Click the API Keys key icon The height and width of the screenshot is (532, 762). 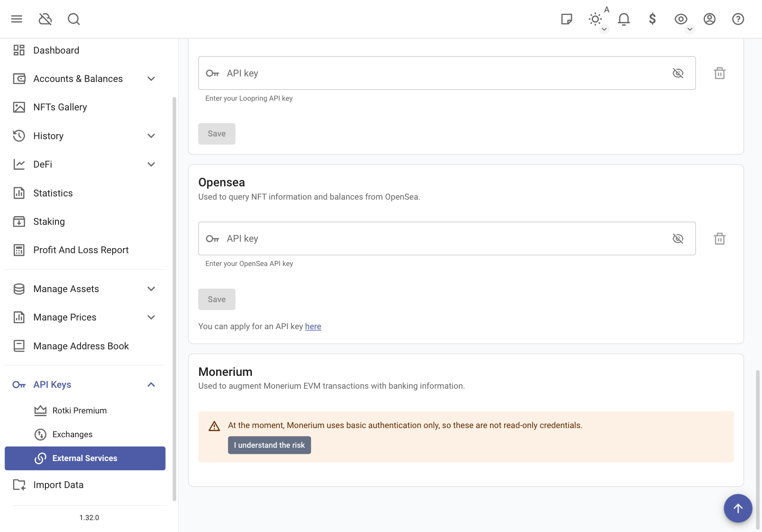[x=19, y=385]
